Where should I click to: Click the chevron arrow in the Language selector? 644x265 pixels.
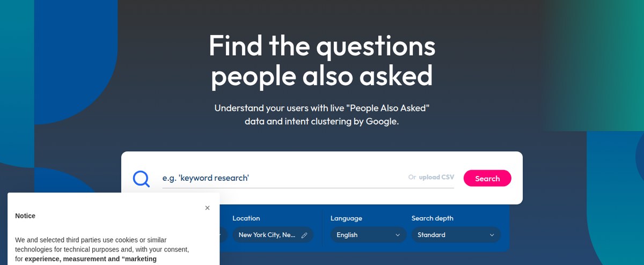[x=398, y=235]
